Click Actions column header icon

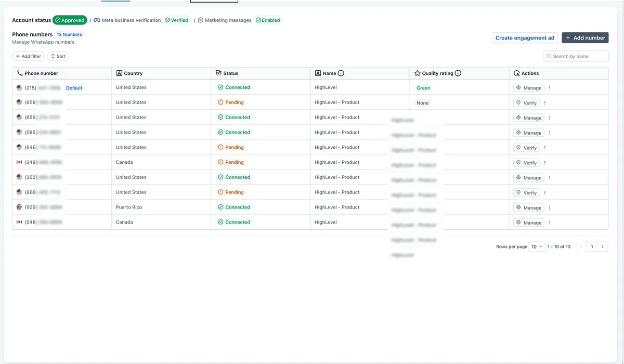(x=516, y=73)
